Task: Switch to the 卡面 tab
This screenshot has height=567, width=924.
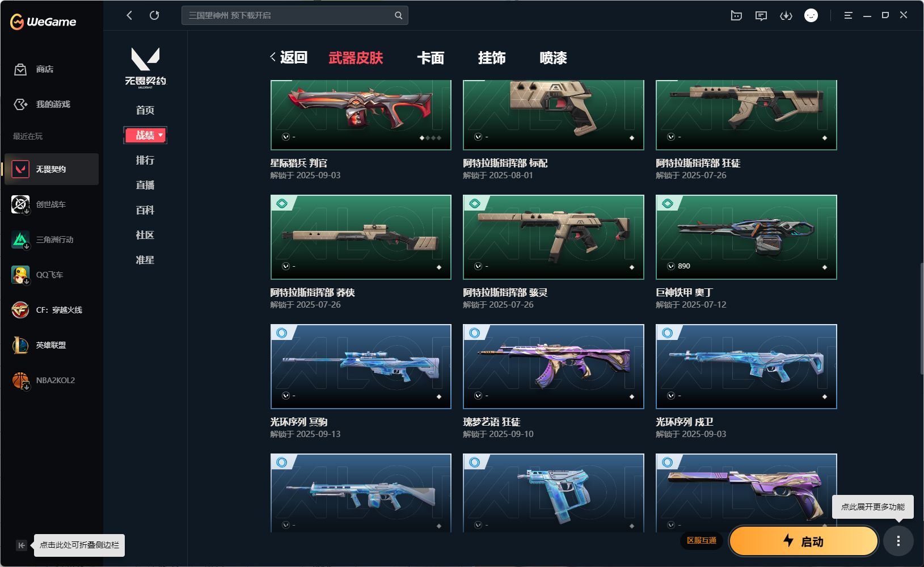Action: [x=431, y=58]
